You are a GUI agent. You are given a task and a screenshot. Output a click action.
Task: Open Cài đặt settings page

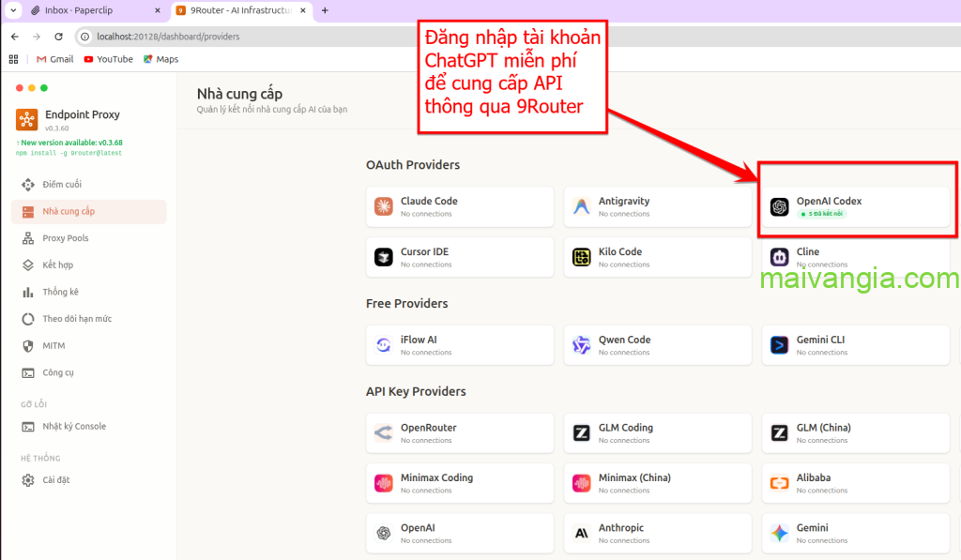coord(55,480)
